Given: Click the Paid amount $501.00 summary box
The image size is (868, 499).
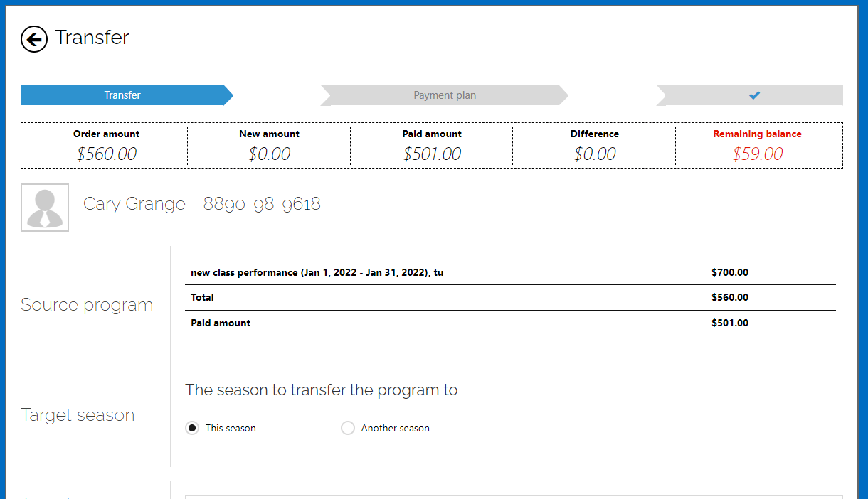Looking at the screenshot, I should [x=432, y=145].
